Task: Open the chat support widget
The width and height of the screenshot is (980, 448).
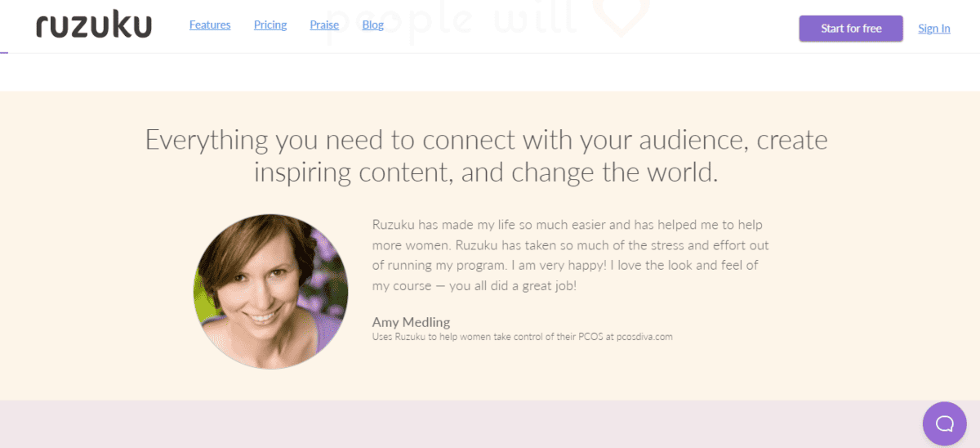Action: pos(944,423)
